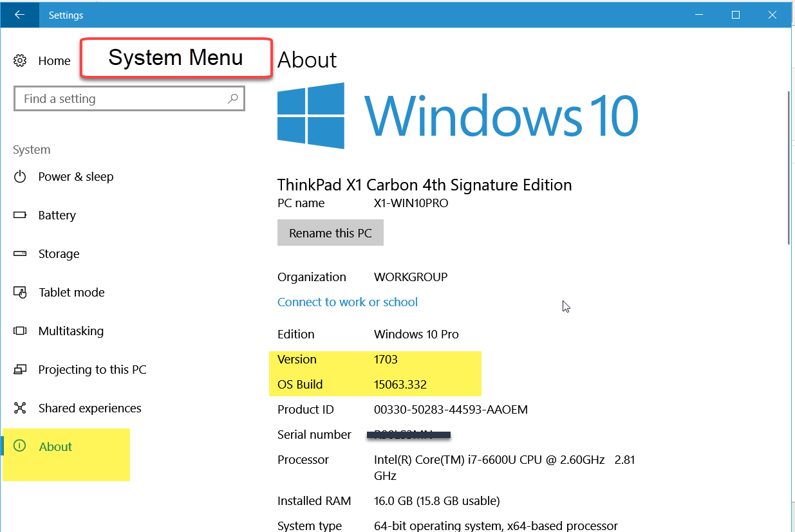Go back with the Settings back arrow
This screenshot has width=795, height=532.
coord(19,15)
